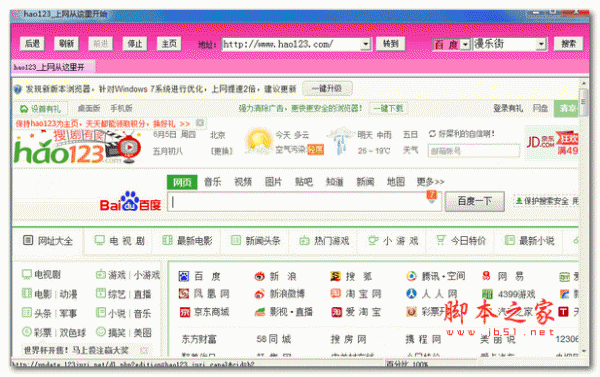Viewport: 600px width, 377px height.
Task: Select the 地图 search tab
Action: click(396, 181)
